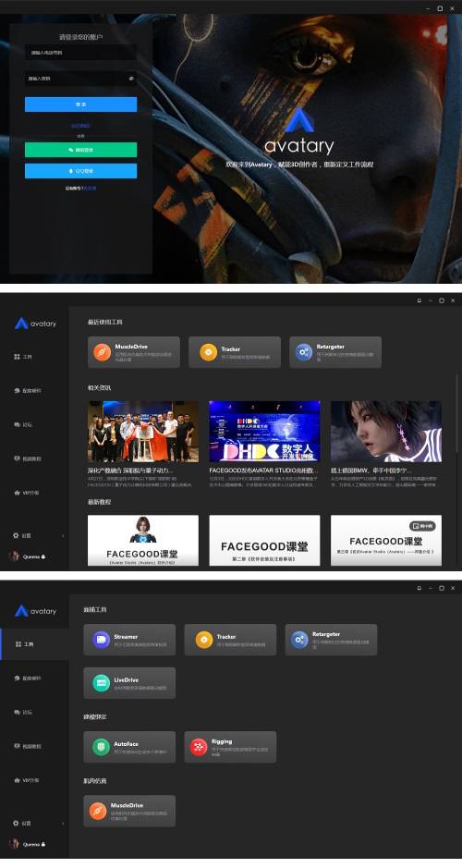Launch the Autoface tool
The height and width of the screenshot is (868, 462).
coord(129,747)
